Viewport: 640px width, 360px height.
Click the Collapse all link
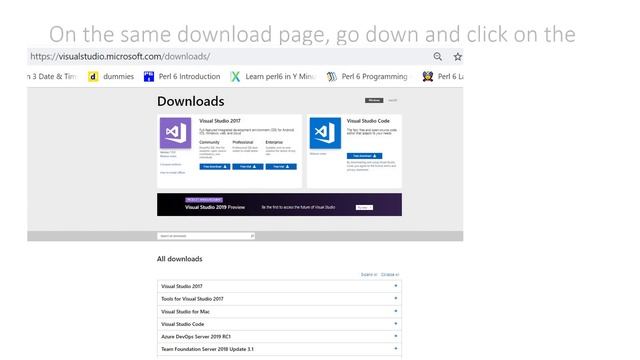(390, 275)
